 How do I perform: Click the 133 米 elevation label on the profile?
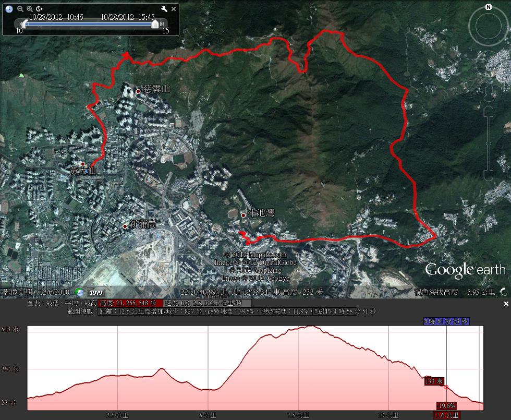[x=434, y=381]
